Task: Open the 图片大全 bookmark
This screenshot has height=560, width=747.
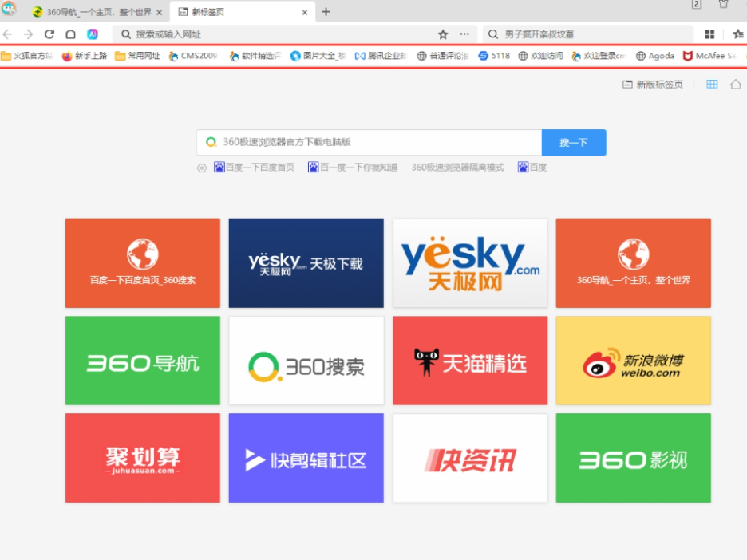Action: pos(318,56)
